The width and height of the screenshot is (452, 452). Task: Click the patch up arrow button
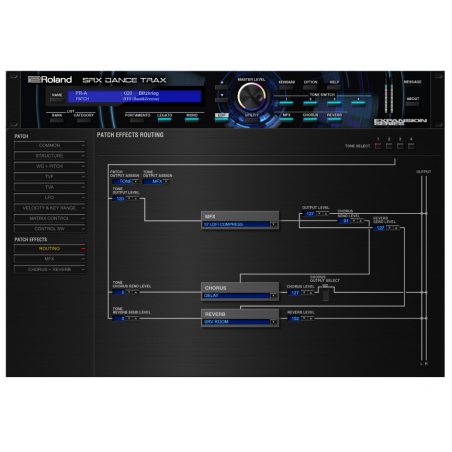point(222,86)
